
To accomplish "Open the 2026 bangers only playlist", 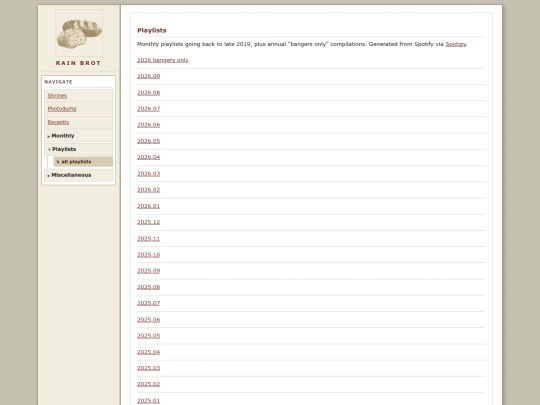I will [163, 60].
